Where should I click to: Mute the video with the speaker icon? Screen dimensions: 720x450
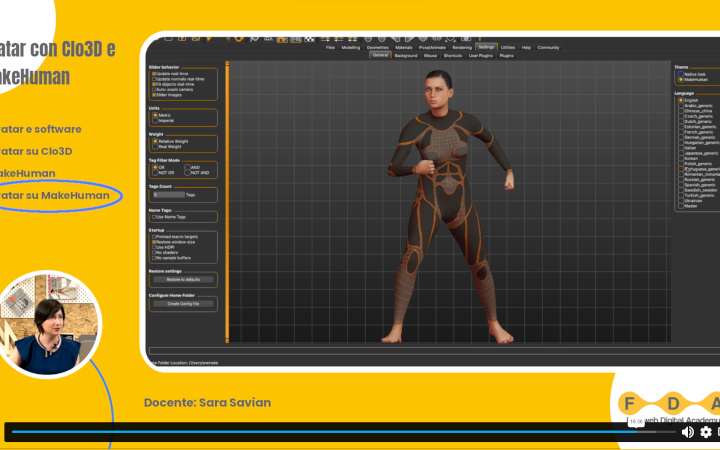click(687, 432)
